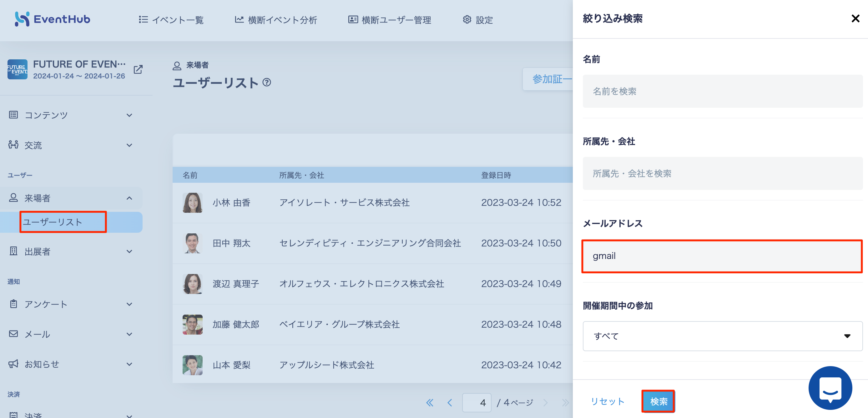Collapse the 来場者 sidebar section
The image size is (868, 418).
[x=71, y=198]
